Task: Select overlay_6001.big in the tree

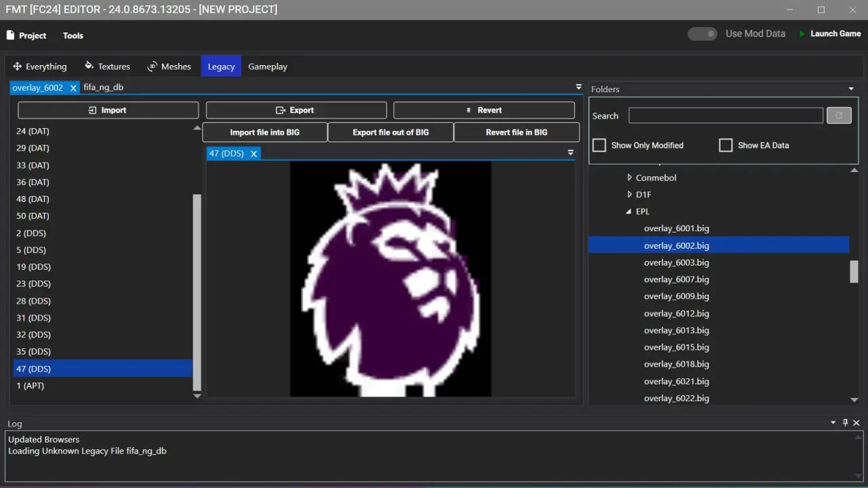Action: point(677,228)
